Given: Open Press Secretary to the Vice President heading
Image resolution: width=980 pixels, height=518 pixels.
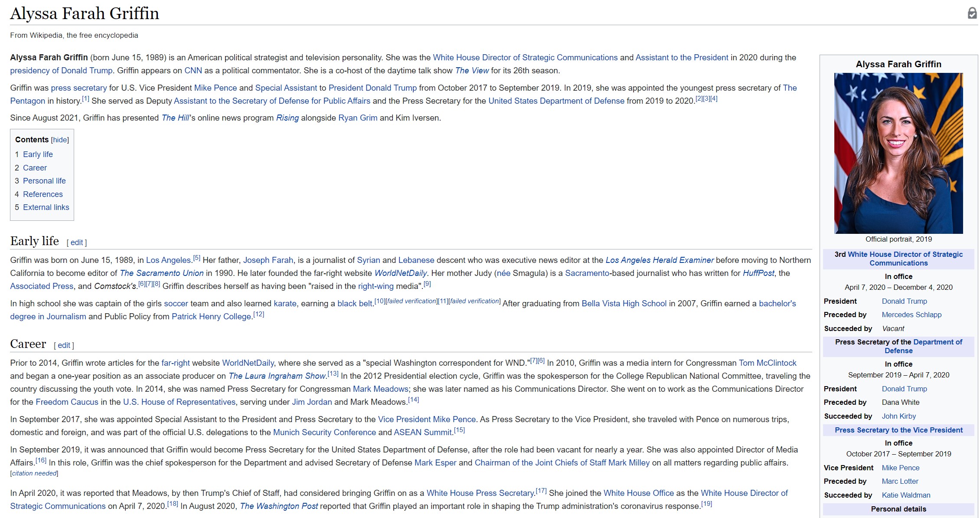Looking at the screenshot, I should [898, 430].
